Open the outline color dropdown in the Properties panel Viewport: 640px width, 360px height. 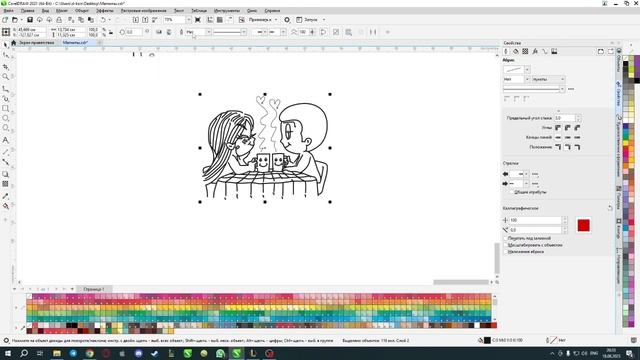pos(527,69)
